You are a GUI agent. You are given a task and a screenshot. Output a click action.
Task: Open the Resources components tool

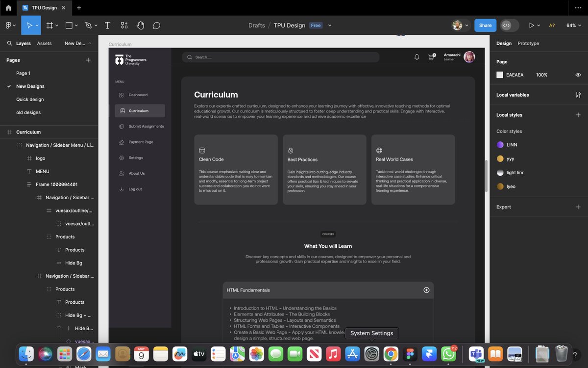pyautogui.click(x=124, y=25)
